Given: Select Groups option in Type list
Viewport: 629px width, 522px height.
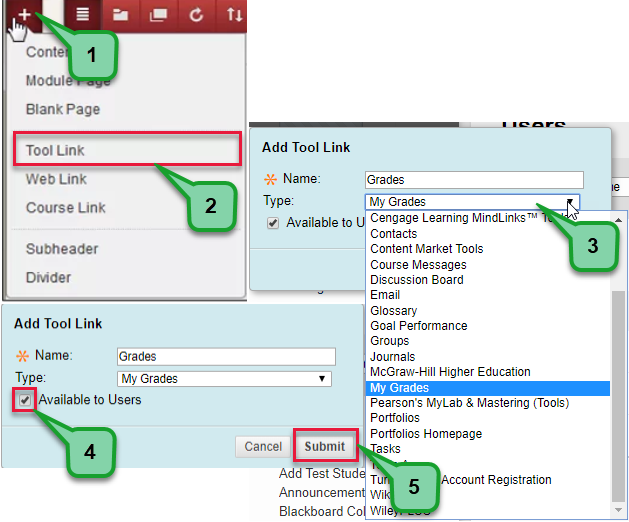Looking at the screenshot, I should [390, 341].
